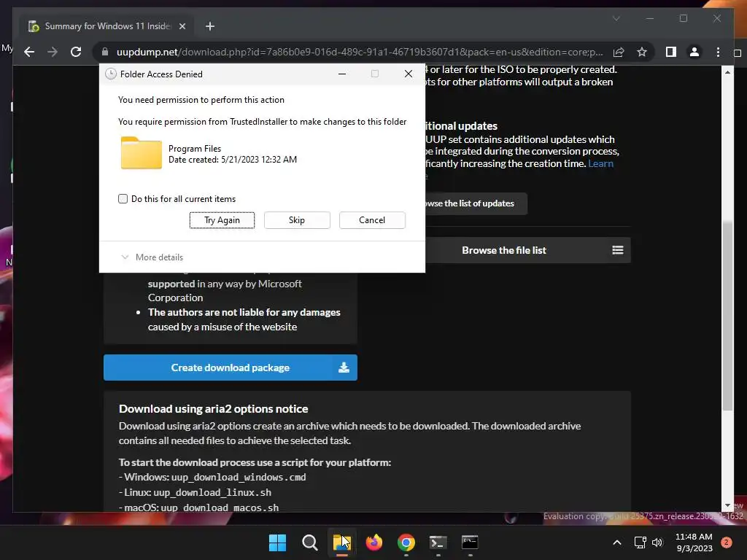
Task: Click the tab search chevron in Chrome
Action: 616,18
